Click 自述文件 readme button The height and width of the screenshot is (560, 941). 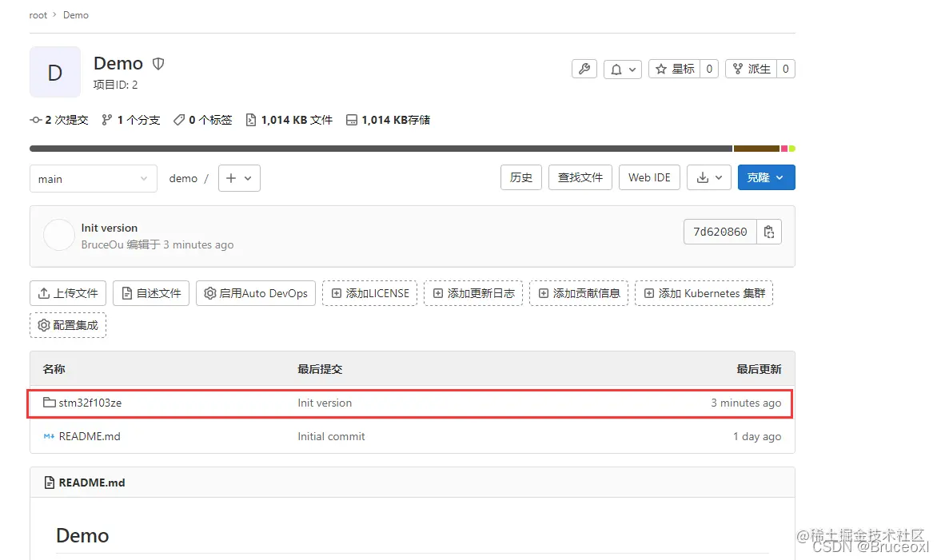pyautogui.click(x=151, y=293)
